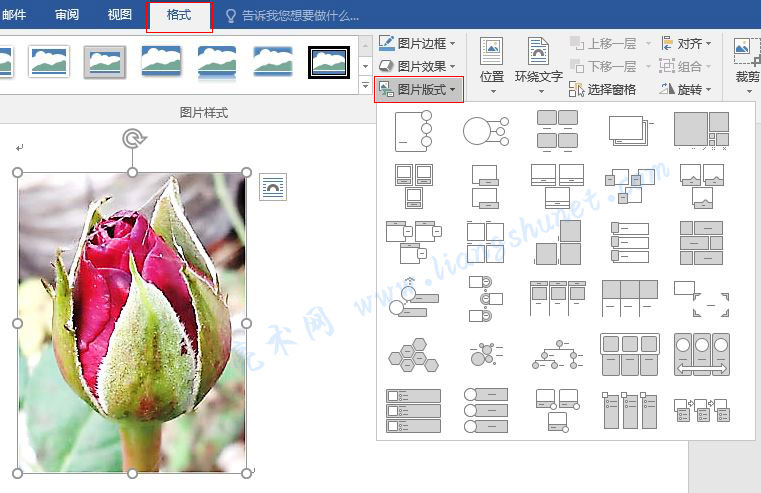Choose the alternating picture blocks layout
Viewport: 761px width, 493px height.
coord(701,243)
